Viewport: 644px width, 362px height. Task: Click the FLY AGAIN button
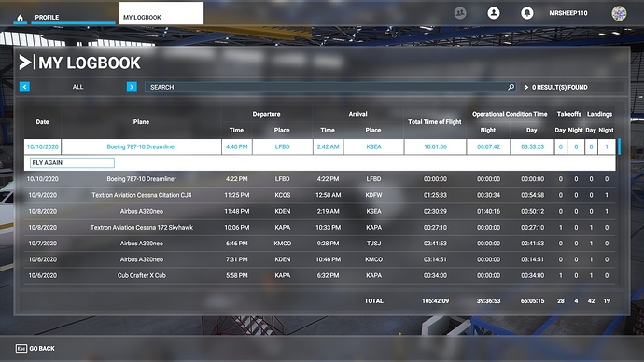(72, 163)
